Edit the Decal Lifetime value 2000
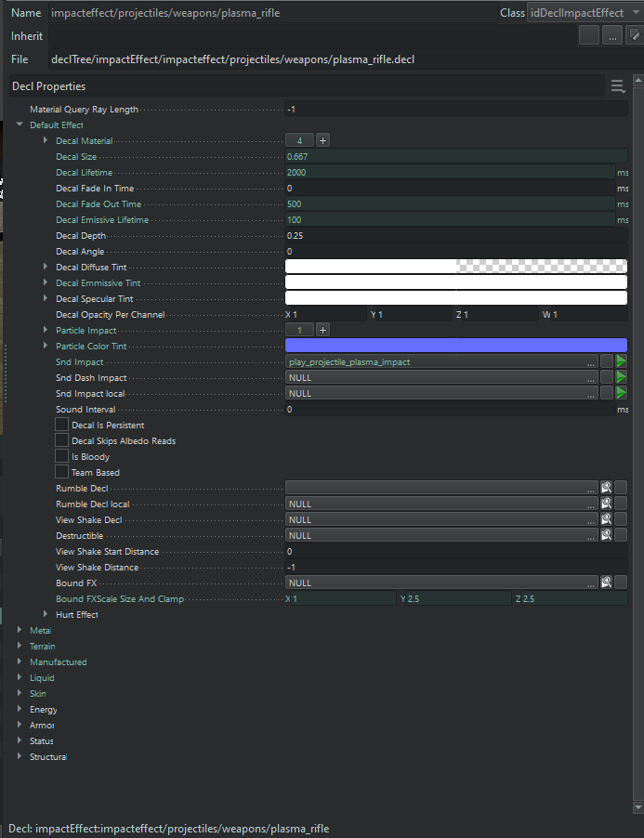Image resolution: width=644 pixels, height=838 pixels. pyautogui.click(x=450, y=172)
